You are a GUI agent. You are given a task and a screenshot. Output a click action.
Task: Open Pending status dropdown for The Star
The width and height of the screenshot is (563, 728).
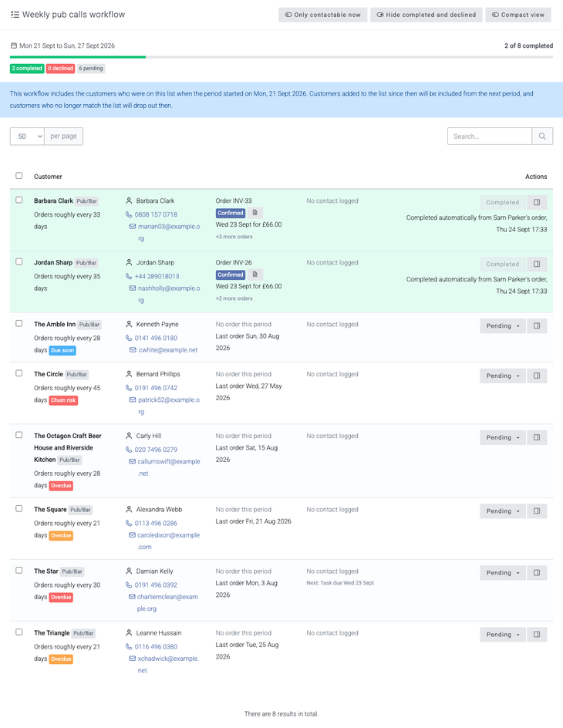click(x=503, y=573)
